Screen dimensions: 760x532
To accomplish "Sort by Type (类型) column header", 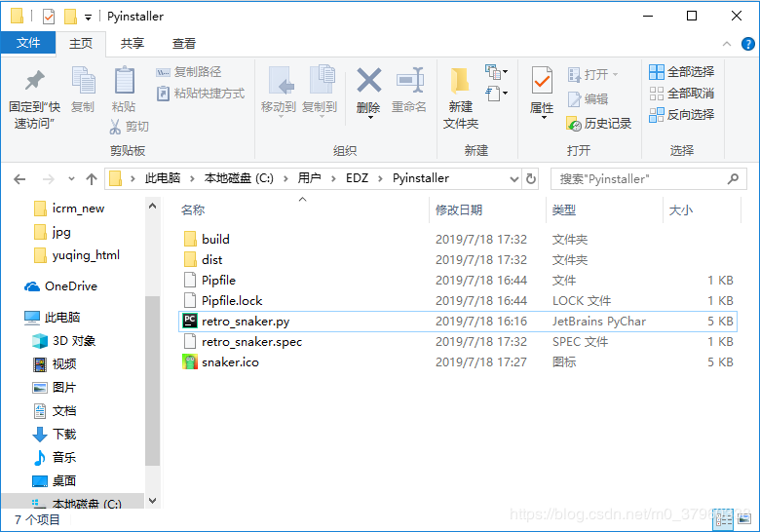I will pyautogui.click(x=564, y=210).
